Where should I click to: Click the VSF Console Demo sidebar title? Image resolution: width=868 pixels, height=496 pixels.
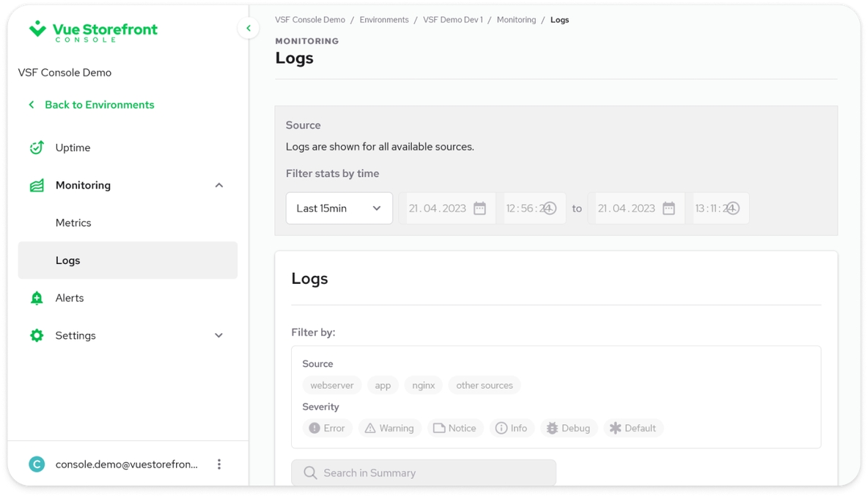[65, 73]
